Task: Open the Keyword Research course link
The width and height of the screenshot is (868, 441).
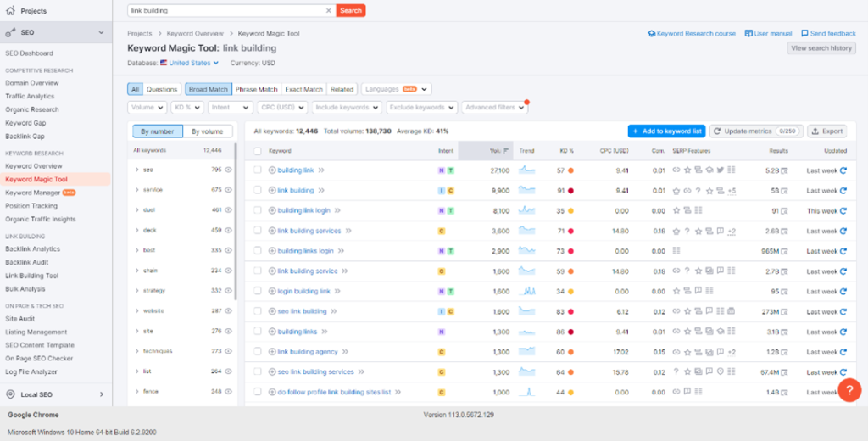Action: [692, 34]
